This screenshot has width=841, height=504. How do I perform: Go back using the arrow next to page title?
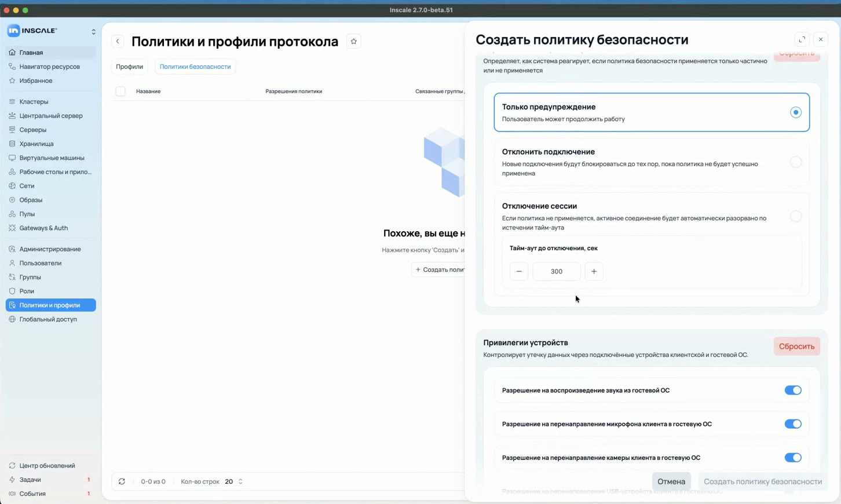pos(118,41)
